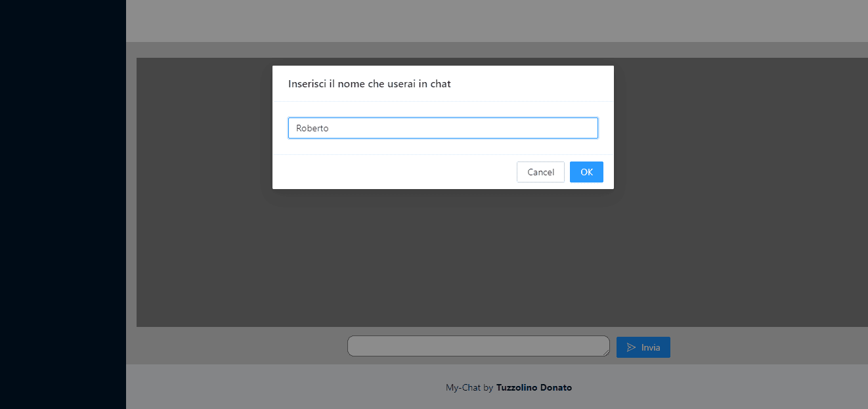
Task: Open the Tuzzolino Donato footer link
Action: click(x=534, y=387)
